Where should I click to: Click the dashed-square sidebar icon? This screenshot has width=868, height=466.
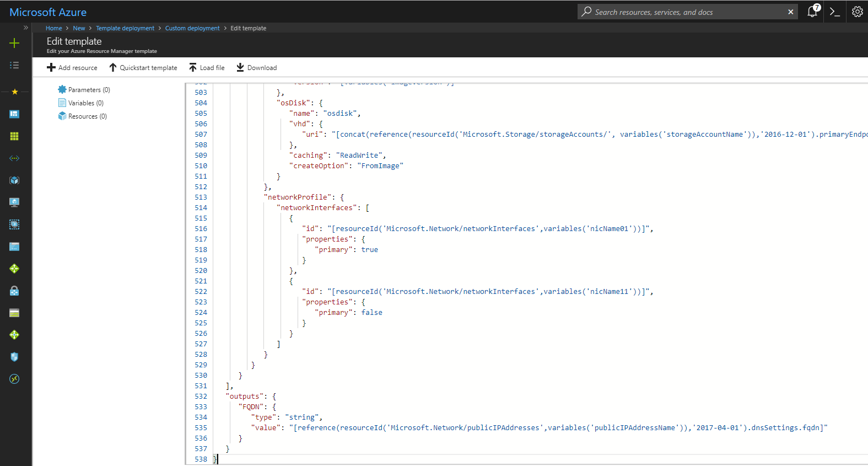pos(14,224)
